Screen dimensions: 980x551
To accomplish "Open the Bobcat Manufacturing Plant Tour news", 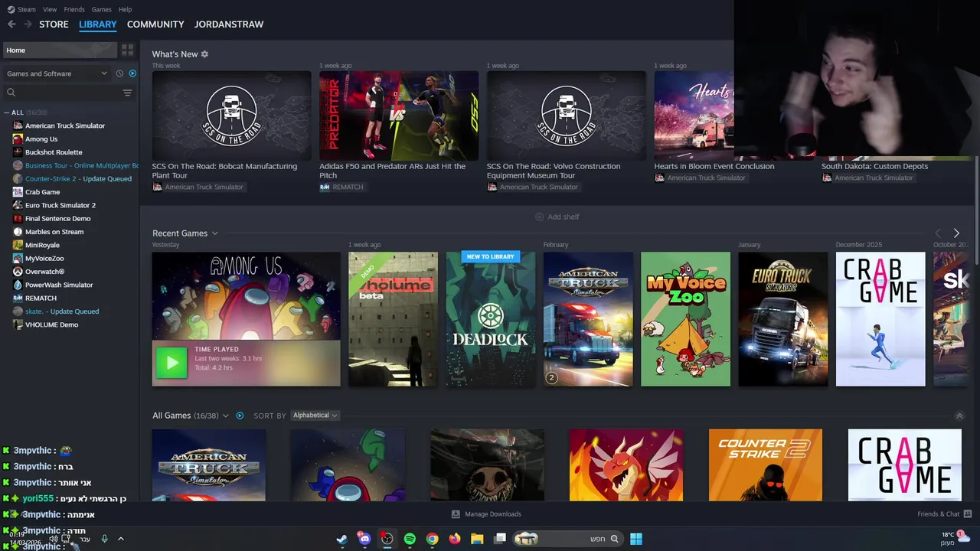I will pyautogui.click(x=231, y=116).
